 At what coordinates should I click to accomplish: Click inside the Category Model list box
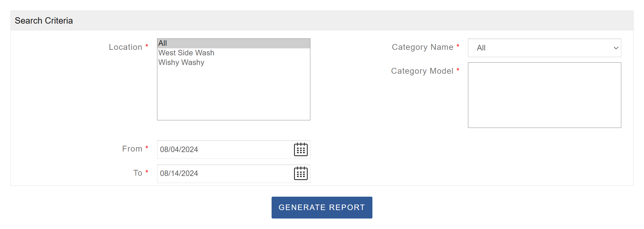click(x=544, y=95)
